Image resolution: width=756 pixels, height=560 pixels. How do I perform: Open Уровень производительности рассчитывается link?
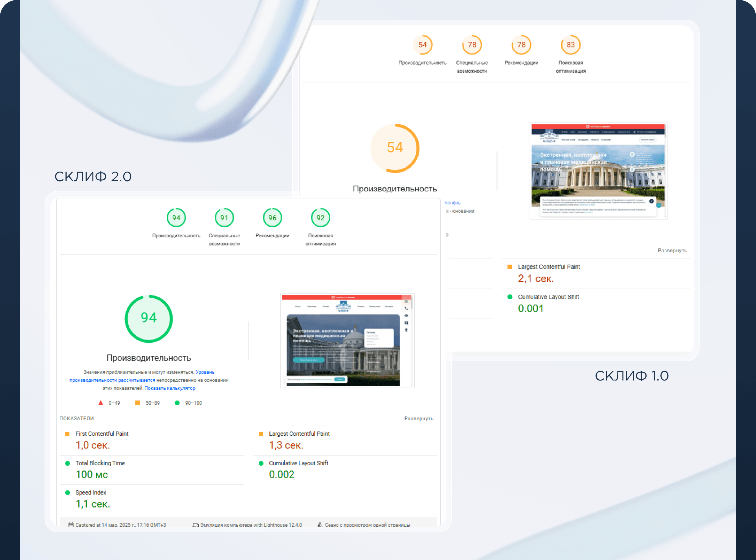[112, 380]
